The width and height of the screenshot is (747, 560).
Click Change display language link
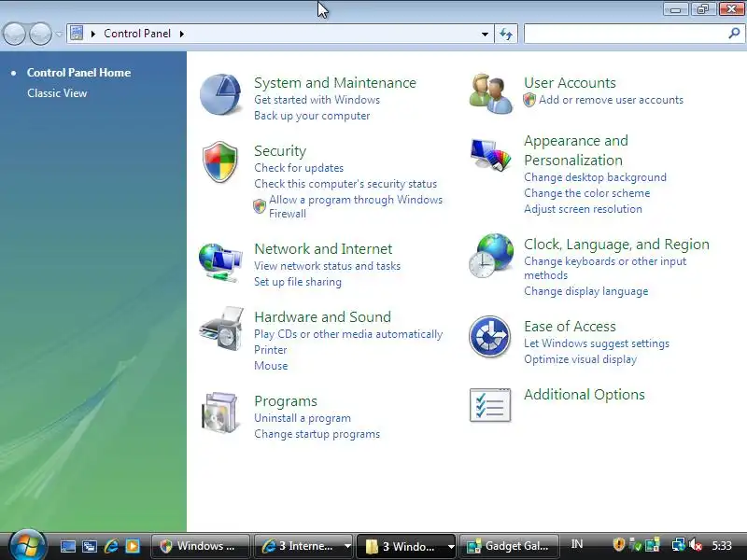point(586,291)
